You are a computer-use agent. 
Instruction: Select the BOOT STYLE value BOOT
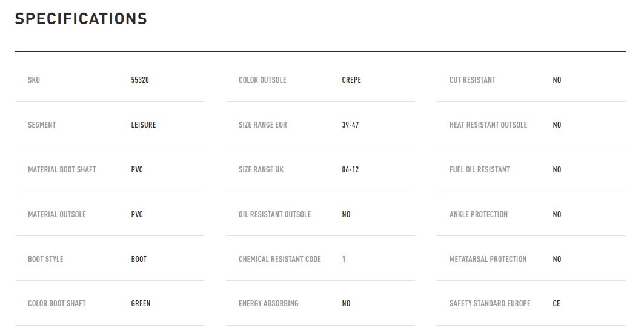coord(139,259)
